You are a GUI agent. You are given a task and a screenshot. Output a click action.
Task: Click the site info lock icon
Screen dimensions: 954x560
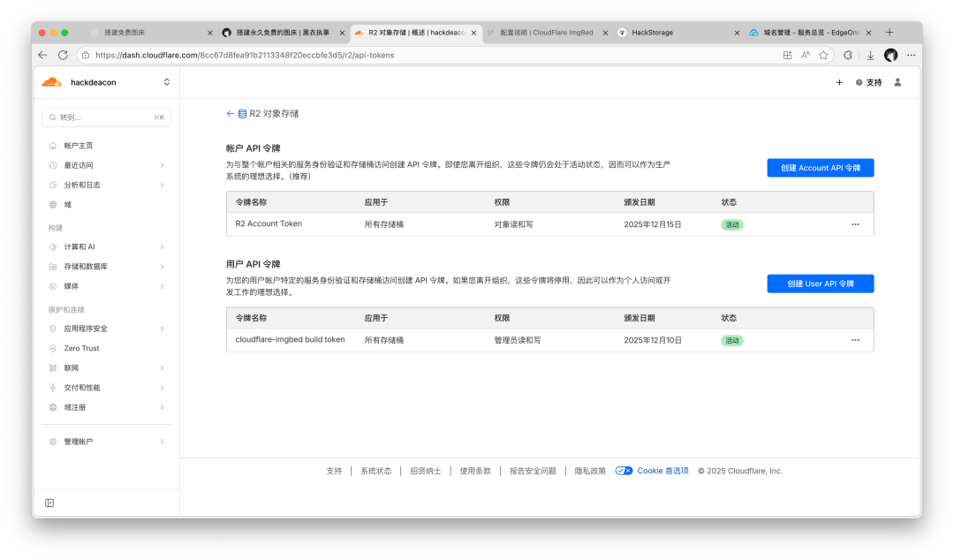click(86, 55)
